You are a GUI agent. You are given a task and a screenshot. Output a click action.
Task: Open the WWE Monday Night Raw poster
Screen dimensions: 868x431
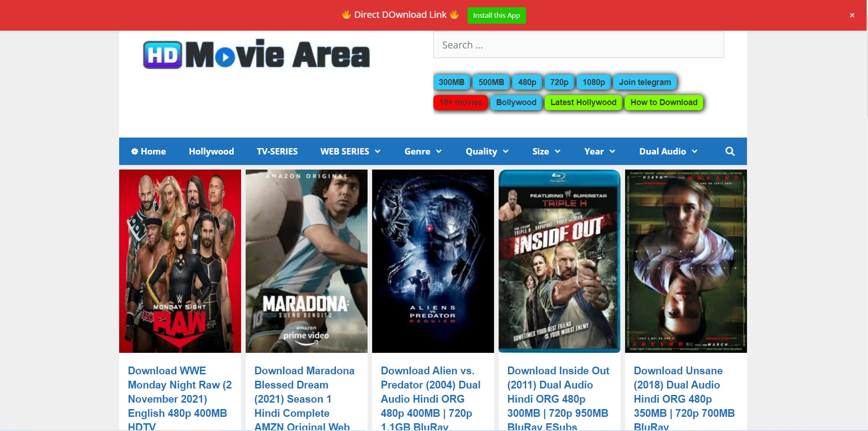[180, 261]
